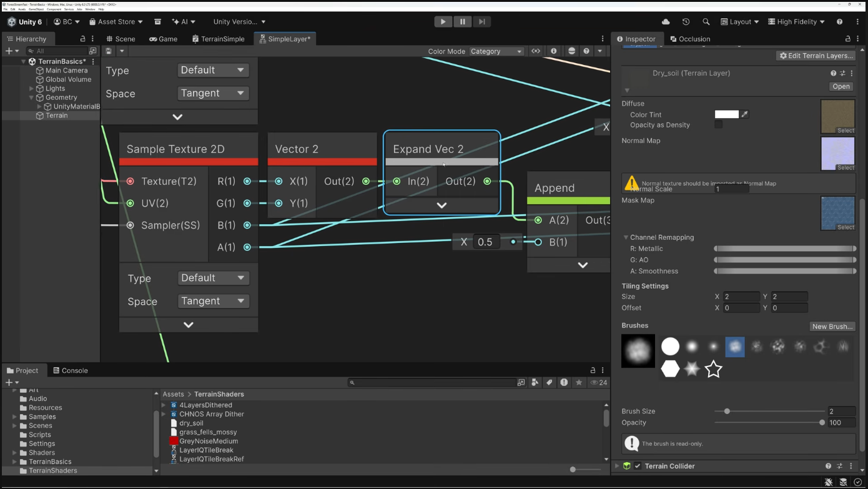This screenshot has height=489, width=868.
Task: Click the Pause button in the toolbar
Action: tap(462, 22)
